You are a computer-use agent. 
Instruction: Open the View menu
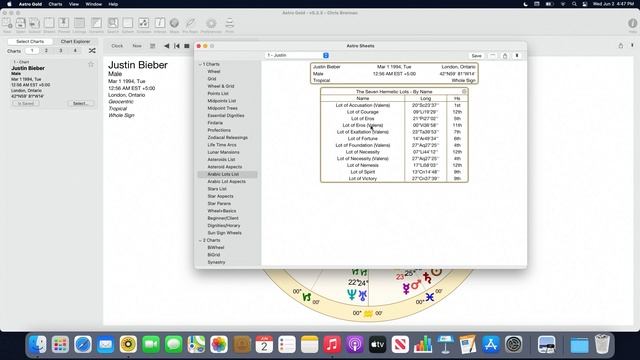(73, 4)
